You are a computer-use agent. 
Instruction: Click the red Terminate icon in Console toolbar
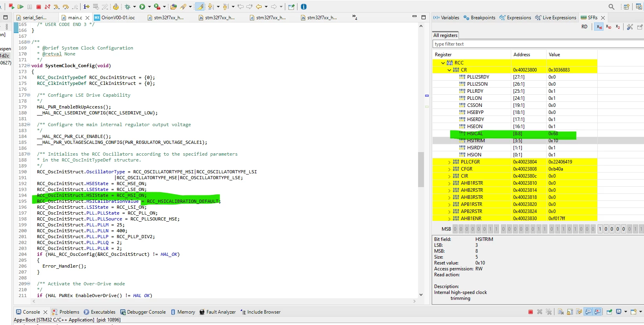[x=530, y=312]
